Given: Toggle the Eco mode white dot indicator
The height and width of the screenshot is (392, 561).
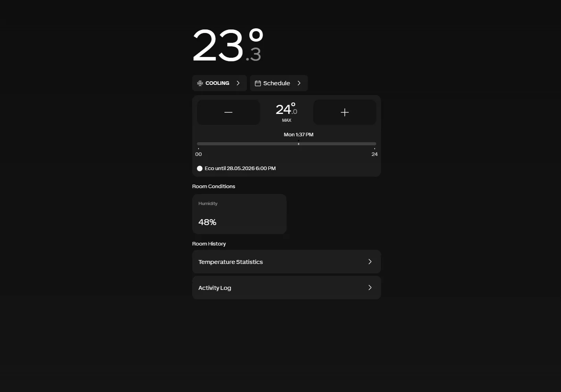Looking at the screenshot, I should click(200, 169).
